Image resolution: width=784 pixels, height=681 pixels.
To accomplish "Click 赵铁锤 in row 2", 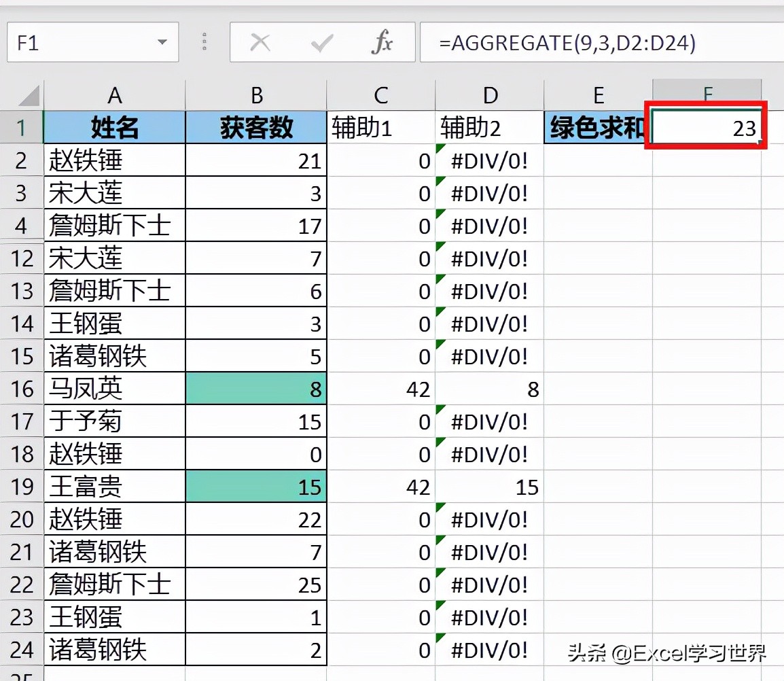I will [115, 160].
